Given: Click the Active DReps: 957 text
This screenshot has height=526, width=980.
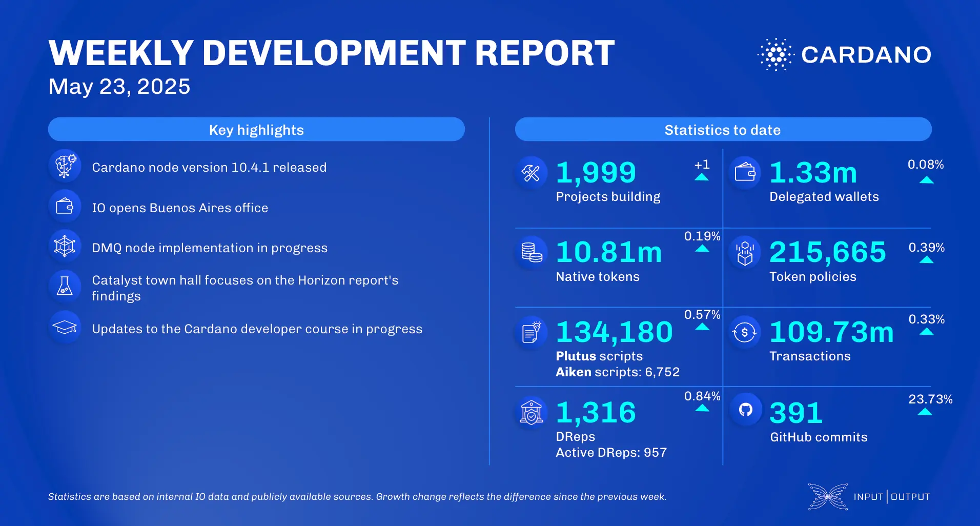Looking at the screenshot, I should point(612,452).
